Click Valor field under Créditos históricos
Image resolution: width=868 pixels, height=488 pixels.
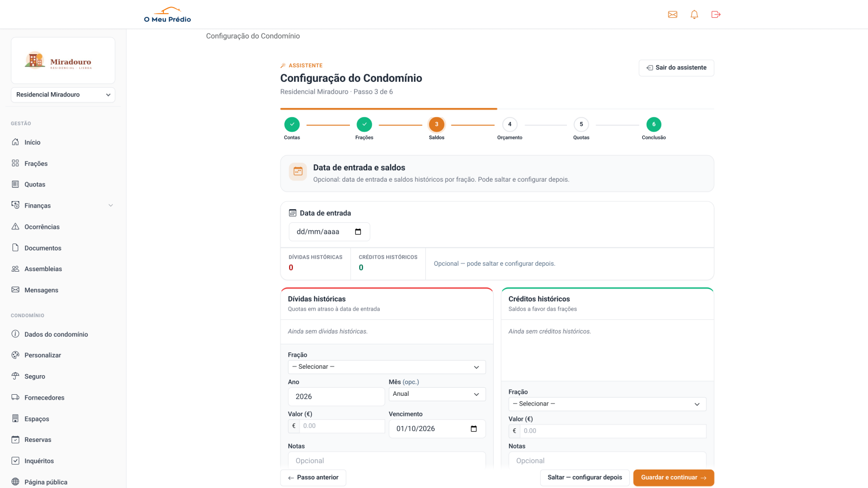[613, 431]
